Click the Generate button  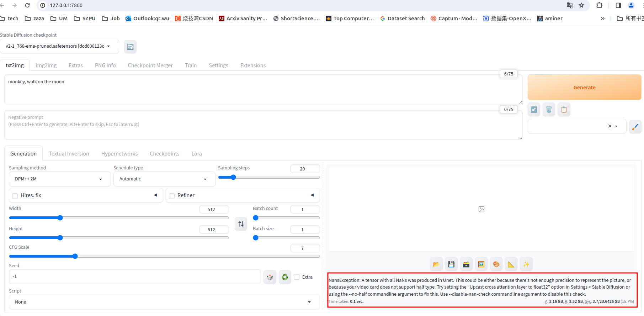tap(584, 88)
